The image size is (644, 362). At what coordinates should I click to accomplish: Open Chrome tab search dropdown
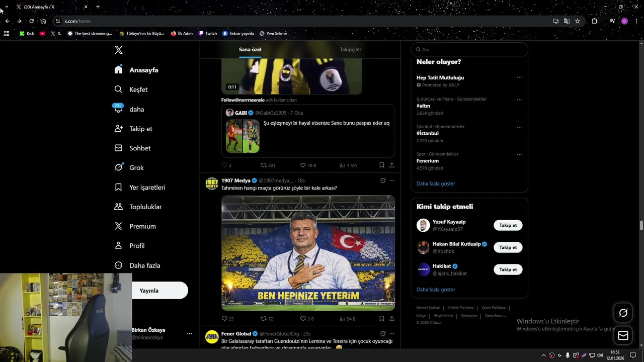click(x=7, y=7)
